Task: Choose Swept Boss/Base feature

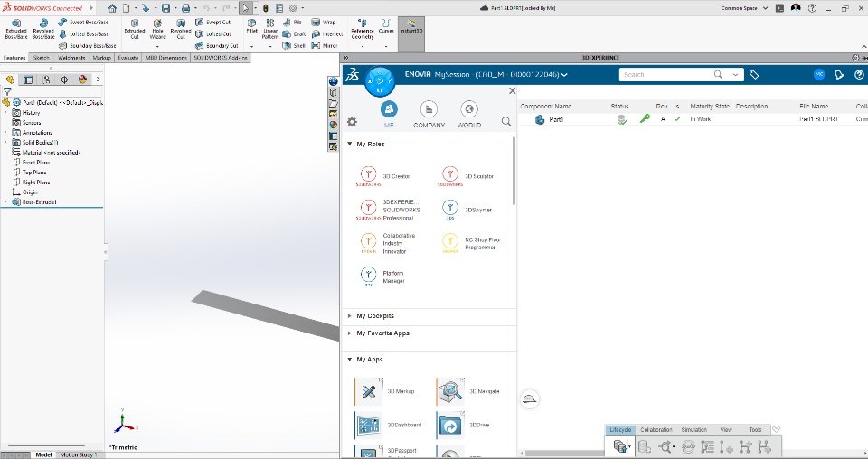Action: (x=83, y=22)
